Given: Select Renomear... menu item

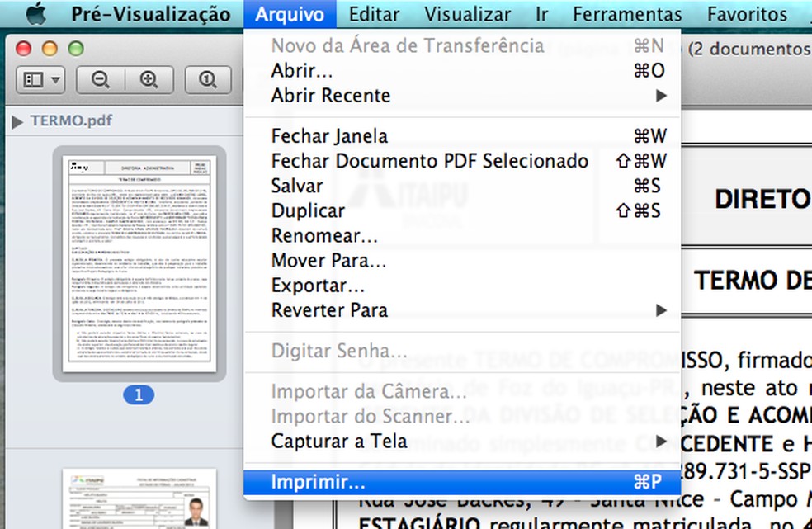Looking at the screenshot, I should pos(462,235).
